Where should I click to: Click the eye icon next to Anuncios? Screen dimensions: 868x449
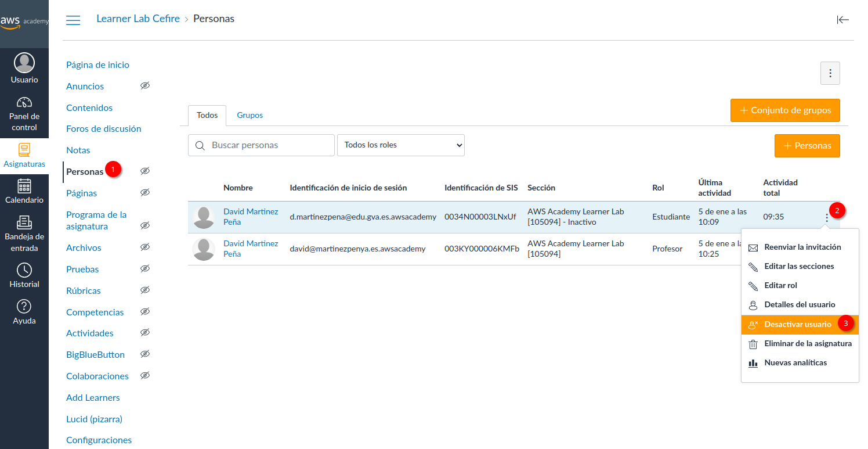coord(145,86)
